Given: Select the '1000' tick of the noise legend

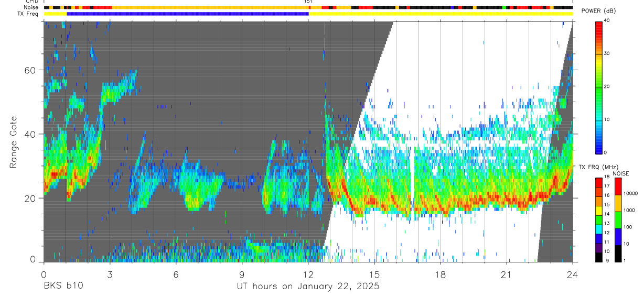Looking at the screenshot, I should pyautogui.click(x=629, y=210).
